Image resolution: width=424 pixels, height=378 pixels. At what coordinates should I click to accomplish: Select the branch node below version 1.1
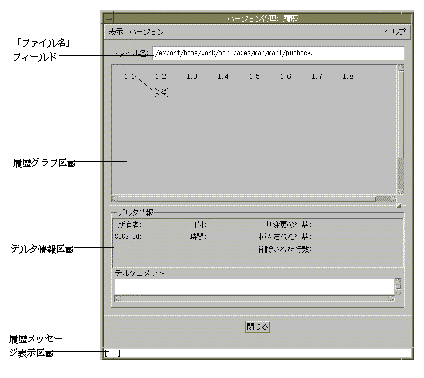161,92
